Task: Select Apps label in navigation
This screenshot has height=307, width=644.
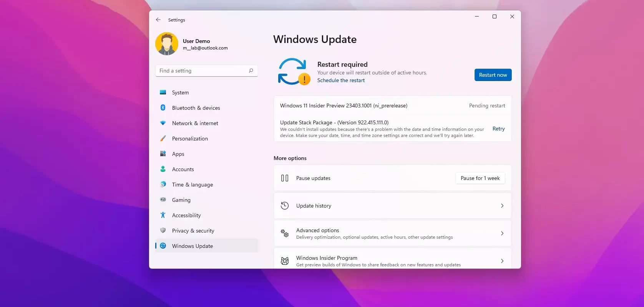Action: (x=178, y=154)
